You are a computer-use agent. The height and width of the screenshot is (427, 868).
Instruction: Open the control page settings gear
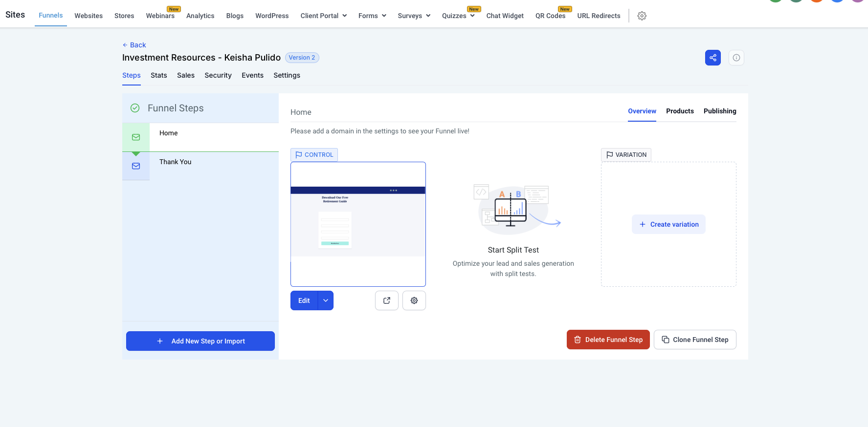coord(414,300)
